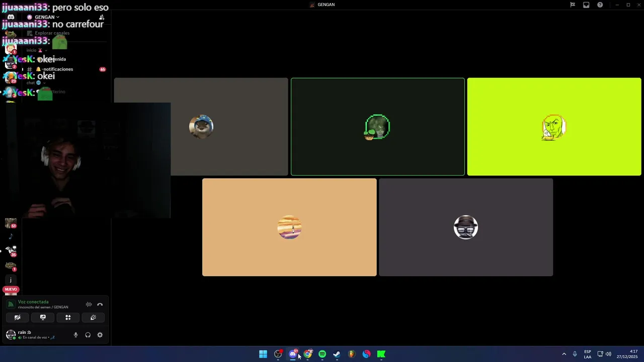Viewport: 644px width, 362px height.
Task: Open activities launcher button
Action: point(68,317)
